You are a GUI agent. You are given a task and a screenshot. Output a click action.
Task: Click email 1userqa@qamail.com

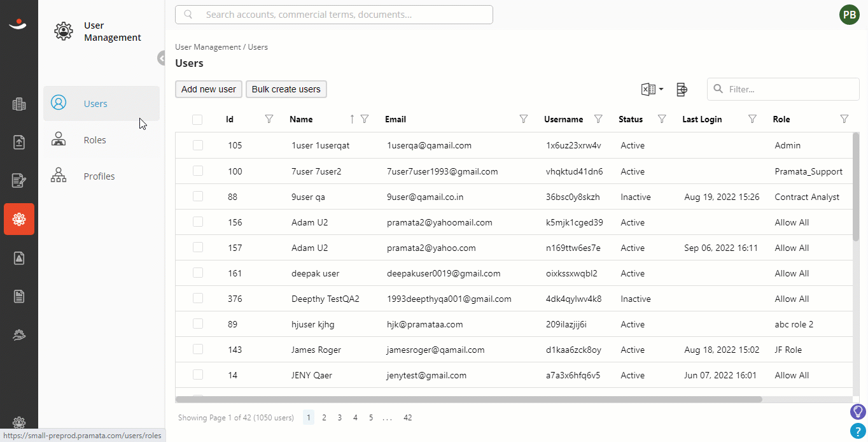pos(430,145)
